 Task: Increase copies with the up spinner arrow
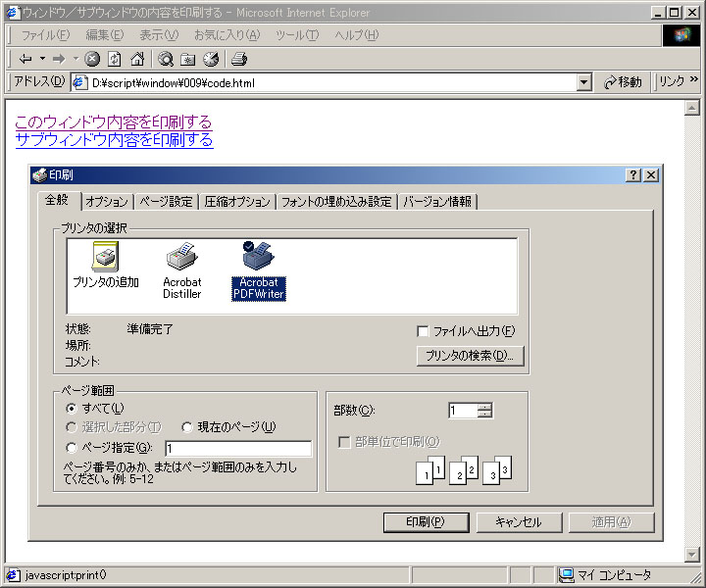point(485,407)
